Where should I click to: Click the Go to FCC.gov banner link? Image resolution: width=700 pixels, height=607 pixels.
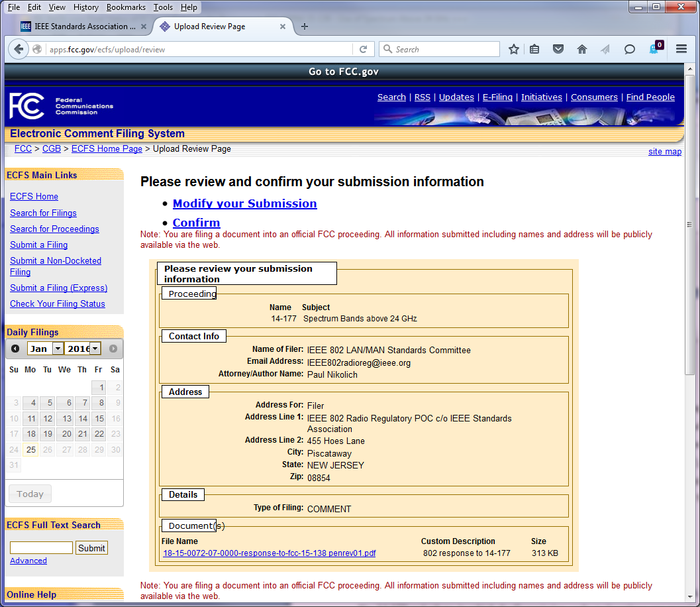click(343, 72)
